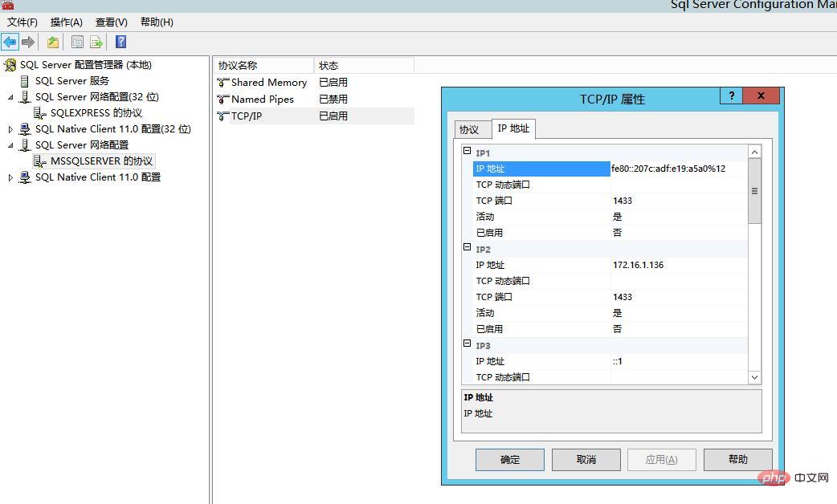
Task: Click the 协议名称 column header
Action: [x=263, y=66]
